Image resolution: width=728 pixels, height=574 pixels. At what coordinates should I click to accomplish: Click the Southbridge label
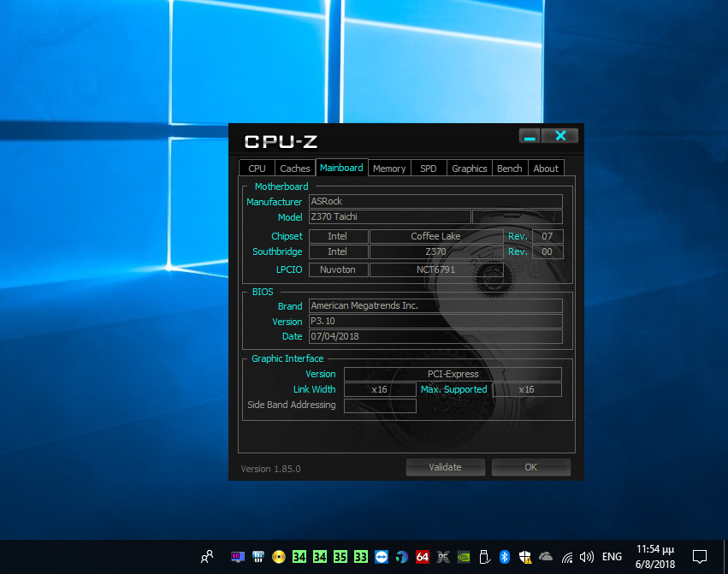tap(277, 251)
